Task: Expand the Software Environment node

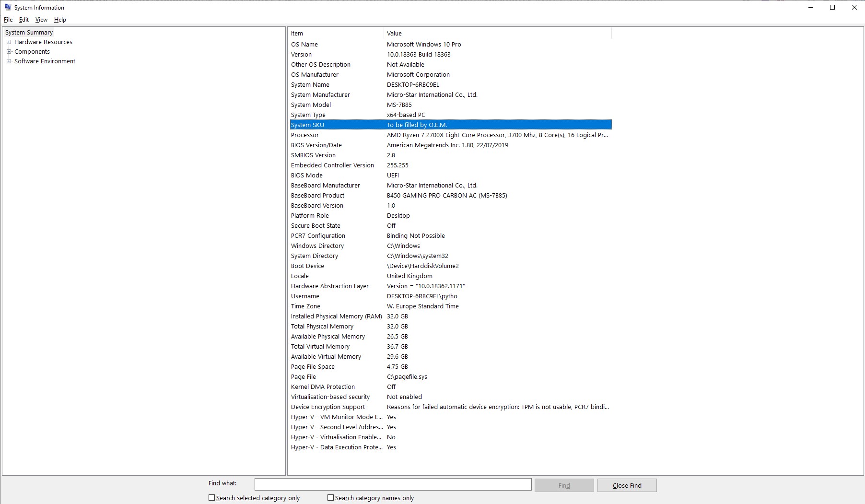Action: tap(8, 61)
